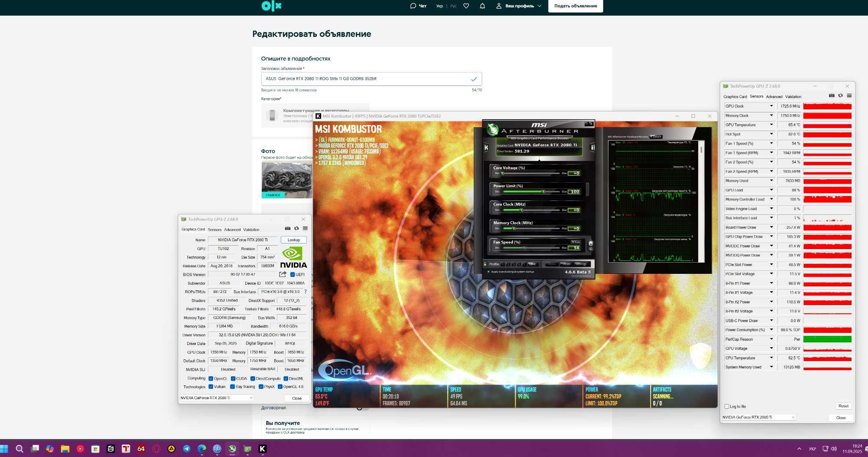Refresh icon in GPU-Z Sensors window
This screenshot has height=457, width=868.
840,95
